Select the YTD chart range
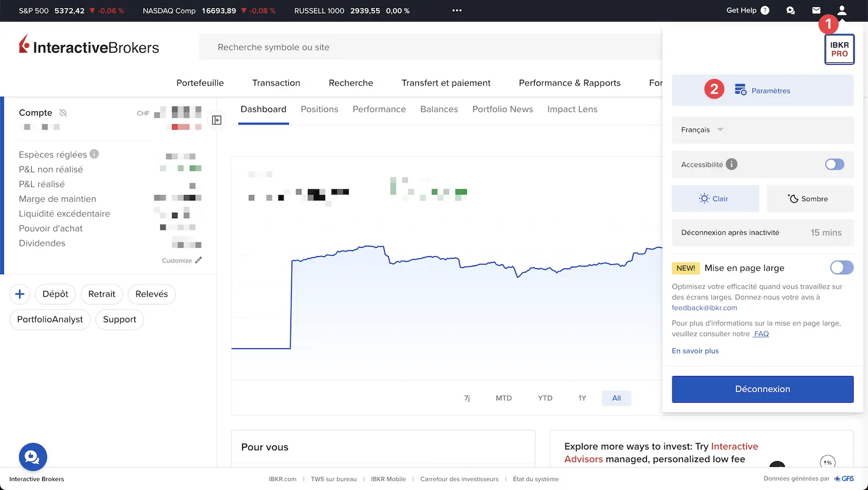 (545, 398)
